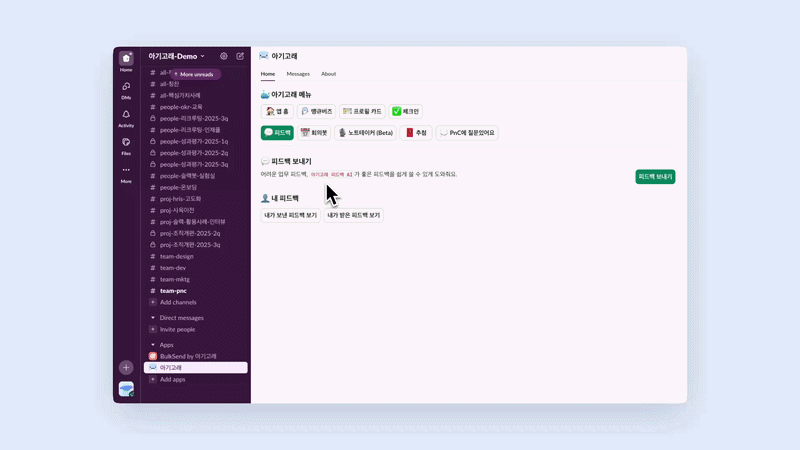Open the BulkSend by 아기고래 app
The height and width of the screenshot is (450, 800).
point(196,356)
